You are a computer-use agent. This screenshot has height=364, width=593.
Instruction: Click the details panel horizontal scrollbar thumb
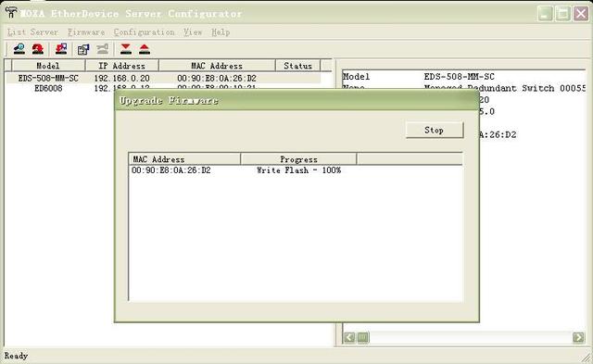point(363,337)
